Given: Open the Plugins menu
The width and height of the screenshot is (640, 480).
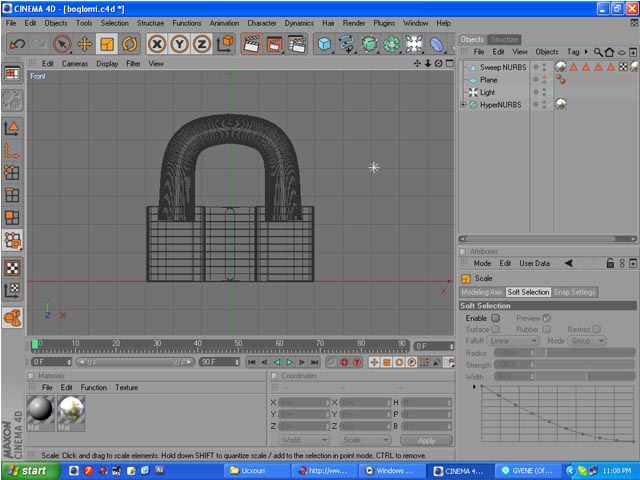Looking at the screenshot, I should 384,23.
